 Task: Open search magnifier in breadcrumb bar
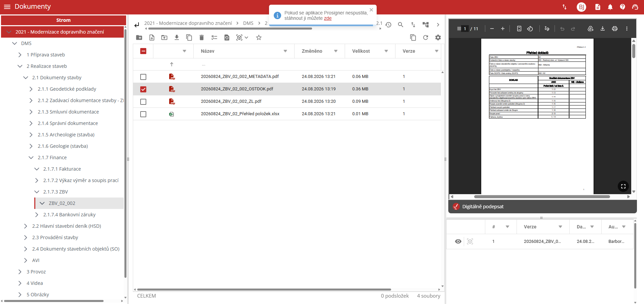(401, 25)
